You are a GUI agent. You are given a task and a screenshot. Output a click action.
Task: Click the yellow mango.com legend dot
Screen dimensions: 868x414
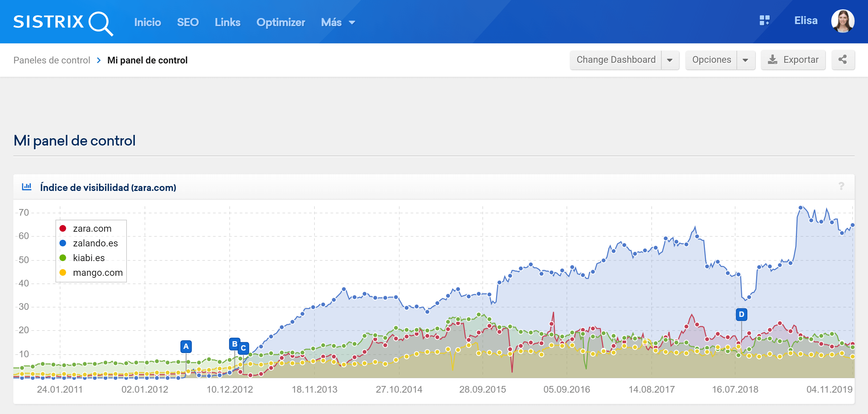tap(63, 272)
